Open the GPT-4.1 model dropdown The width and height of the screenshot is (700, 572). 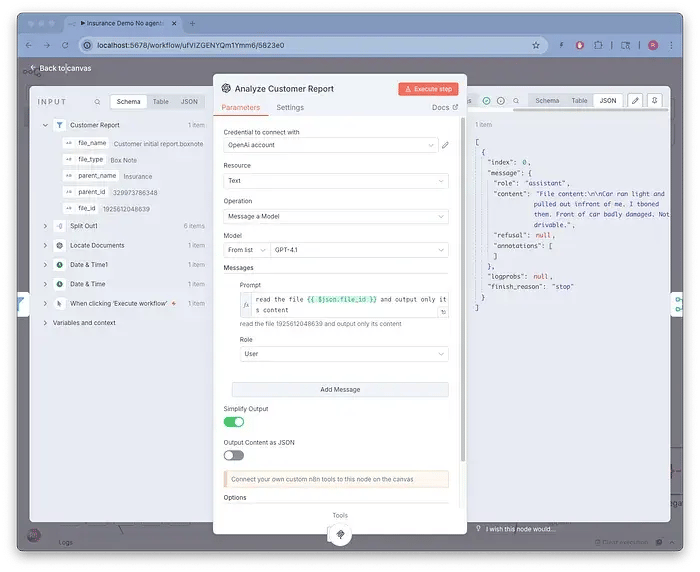(359, 250)
